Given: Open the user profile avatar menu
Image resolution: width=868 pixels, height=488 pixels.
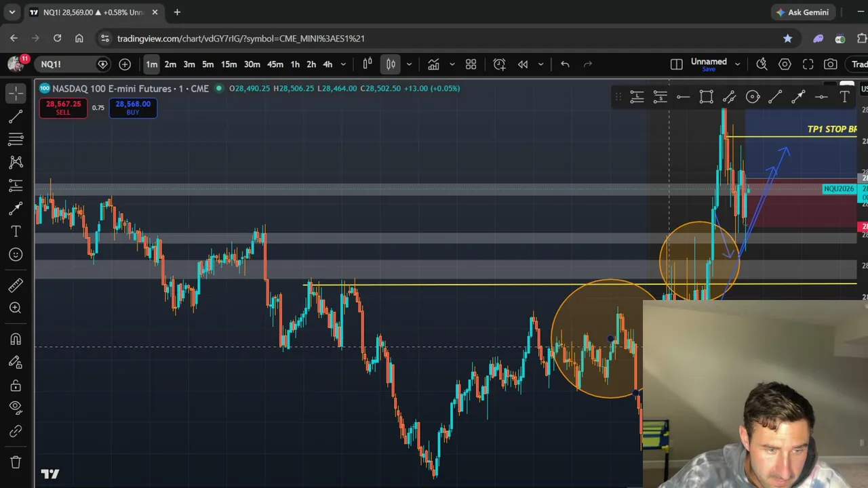Looking at the screenshot, I should tap(16, 64).
